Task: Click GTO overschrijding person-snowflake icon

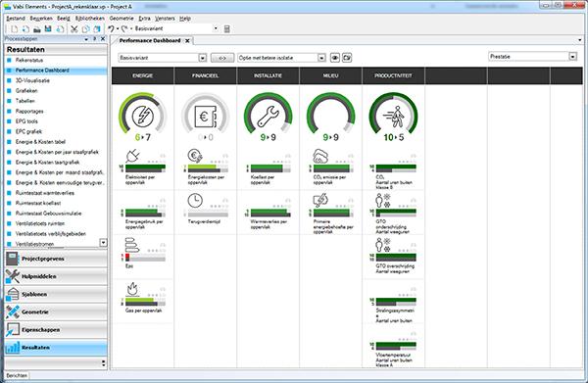Action: (x=383, y=245)
